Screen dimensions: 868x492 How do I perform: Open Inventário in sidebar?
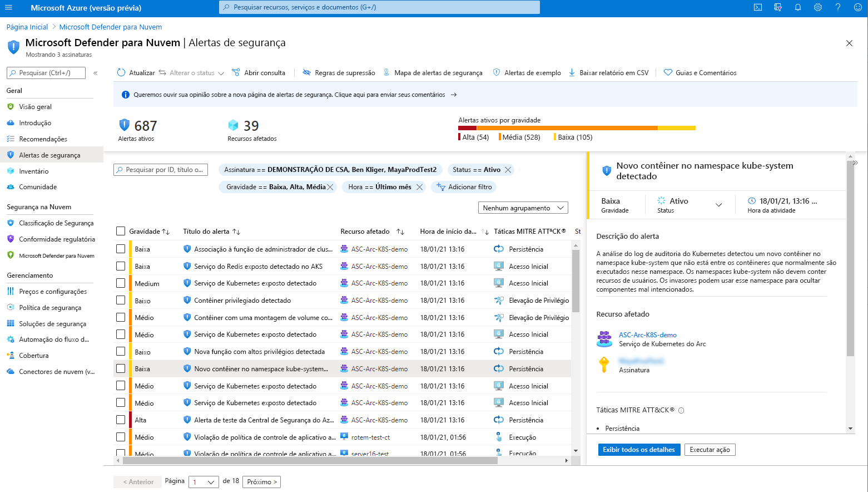pos(33,171)
